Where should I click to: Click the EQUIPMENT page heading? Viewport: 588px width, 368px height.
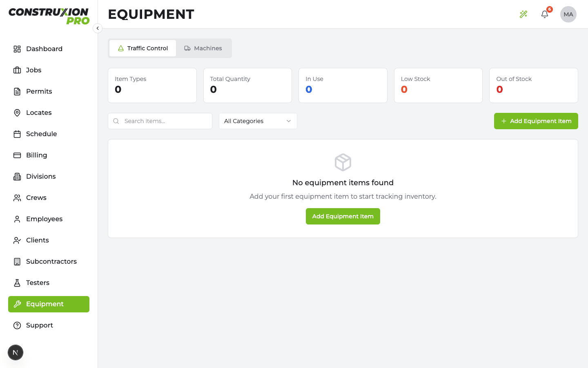(151, 14)
